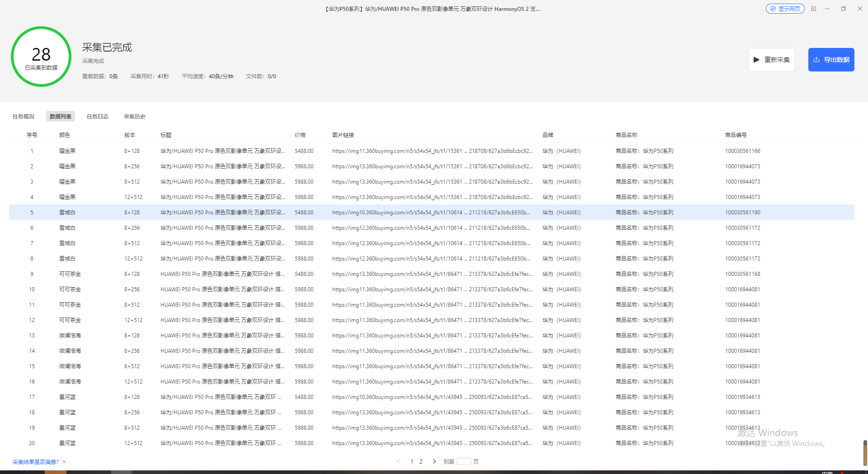Click price 5488.00 in row 9

coord(304,274)
